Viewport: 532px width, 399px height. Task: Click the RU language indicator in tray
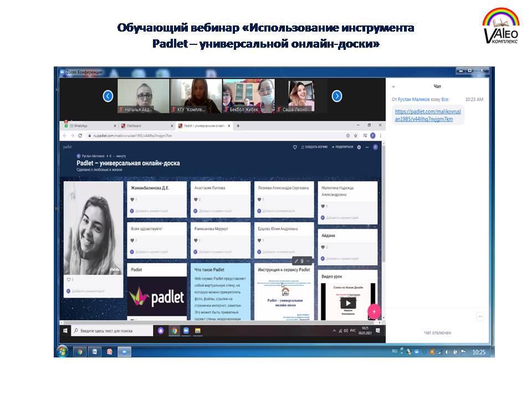[394, 351]
